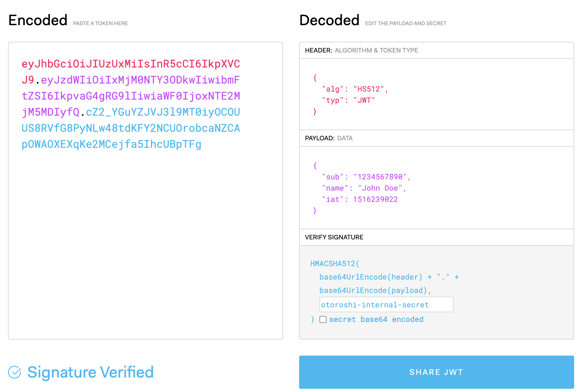Click the HEADER: ALGORITHM & TOKEN TYPE label
The height and width of the screenshot is (392, 580).
click(x=361, y=50)
